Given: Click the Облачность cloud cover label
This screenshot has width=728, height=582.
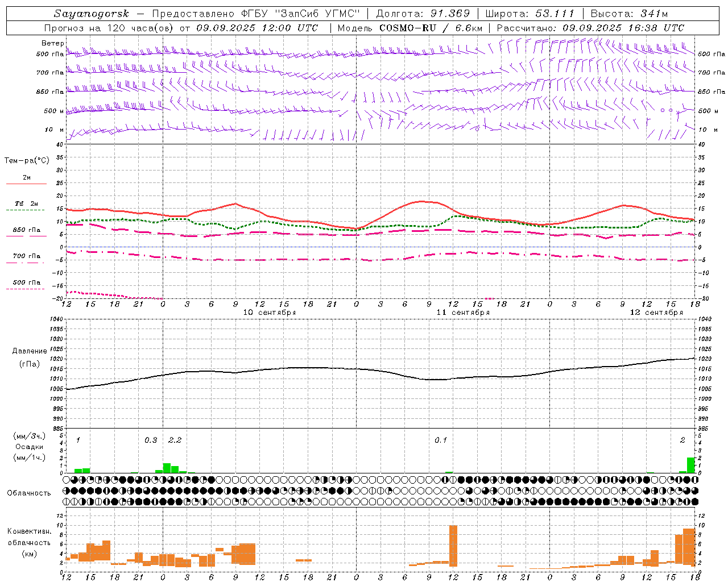Looking at the screenshot, I should click(29, 493).
